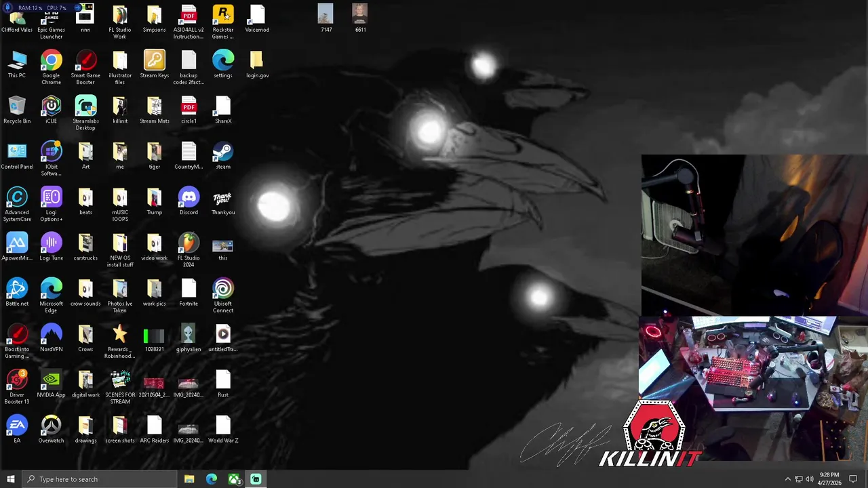
Task: Open the giphyalien file
Action: click(x=189, y=338)
